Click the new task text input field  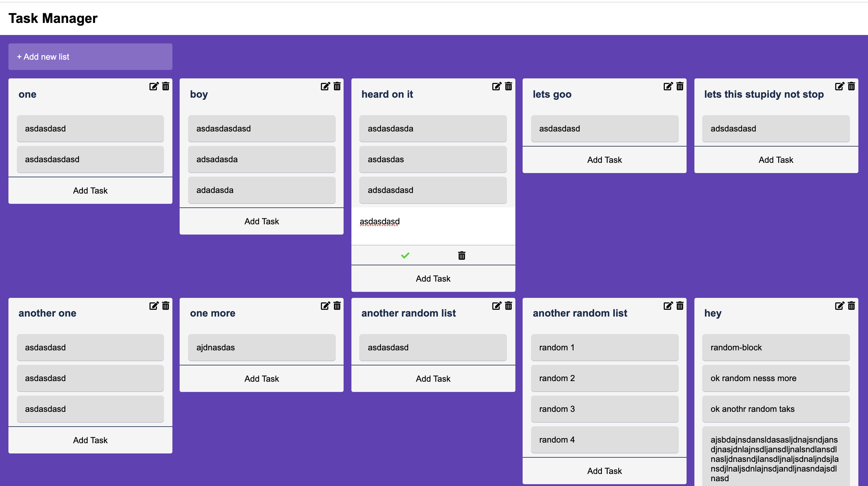(433, 226)
